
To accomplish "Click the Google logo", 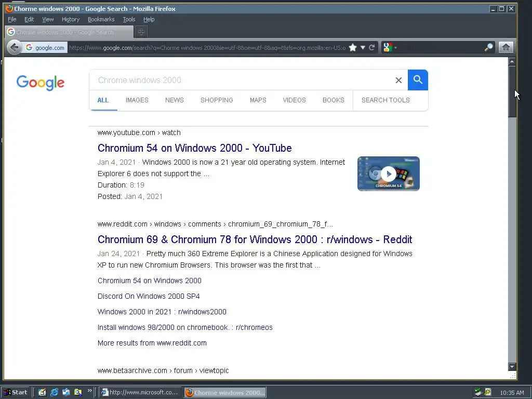I will coord(41,83).
